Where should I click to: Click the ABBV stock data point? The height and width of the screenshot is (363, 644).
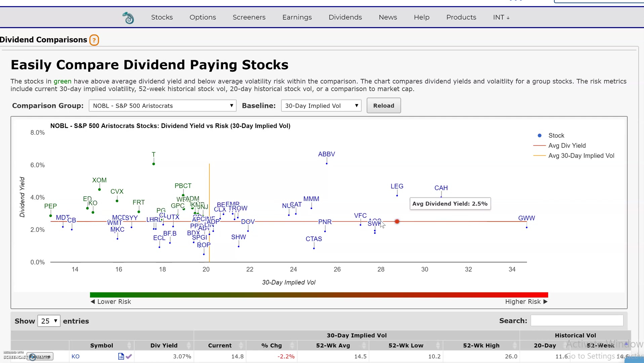click(x=327, y=163)
